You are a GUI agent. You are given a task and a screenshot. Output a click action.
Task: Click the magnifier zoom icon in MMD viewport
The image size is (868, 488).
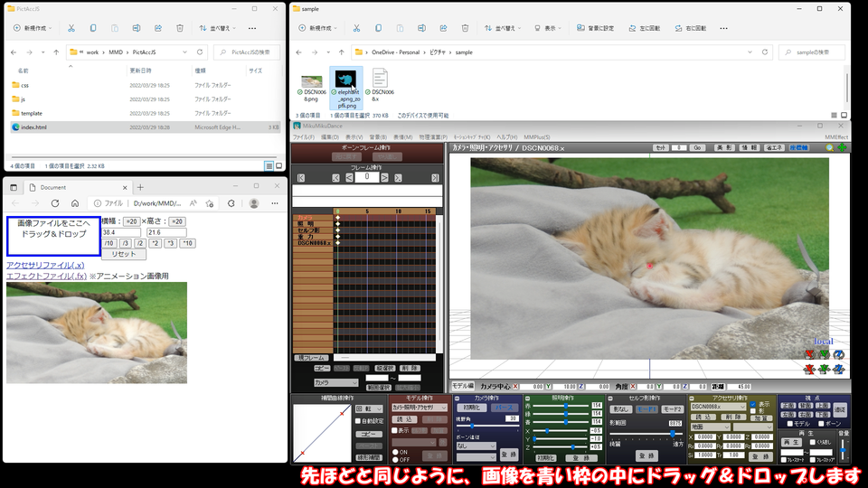coord(829,147)
